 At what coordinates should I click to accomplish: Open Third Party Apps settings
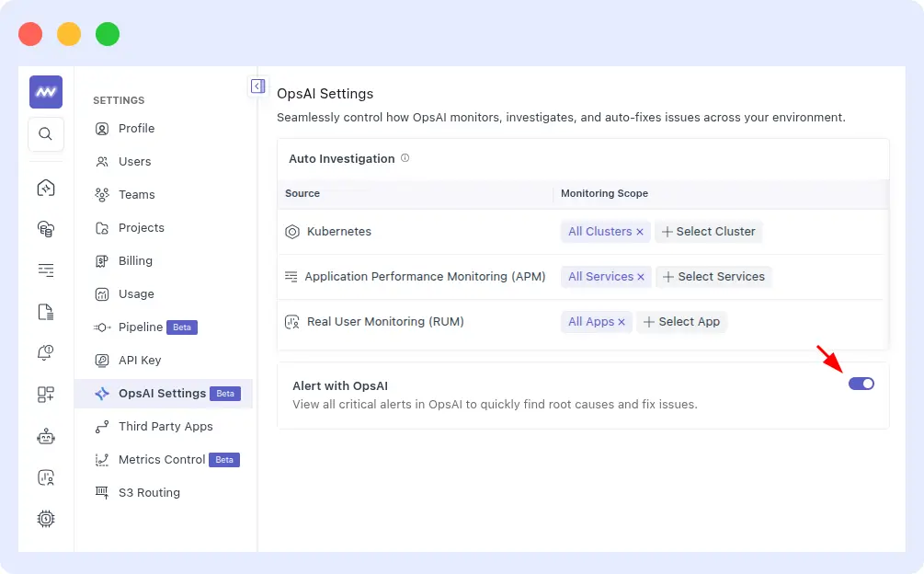(x=164, y=426)
